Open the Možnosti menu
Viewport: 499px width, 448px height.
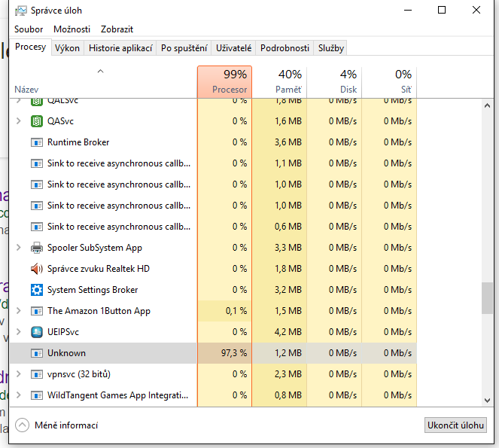tap(72, 29)
